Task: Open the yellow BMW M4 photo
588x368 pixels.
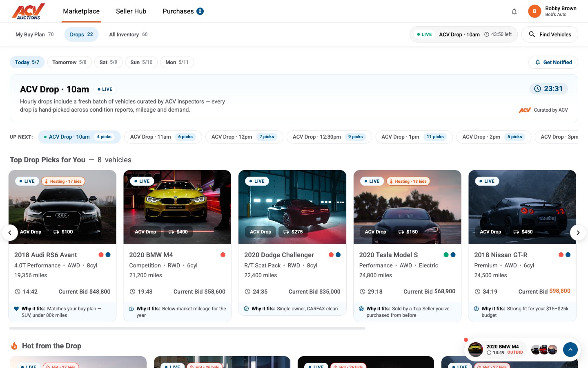Action: 177,207
